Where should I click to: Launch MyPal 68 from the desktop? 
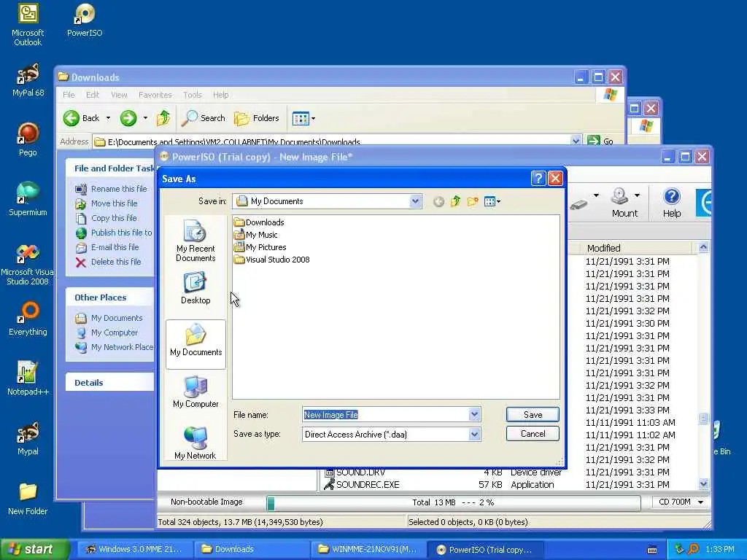click(28, 80)
